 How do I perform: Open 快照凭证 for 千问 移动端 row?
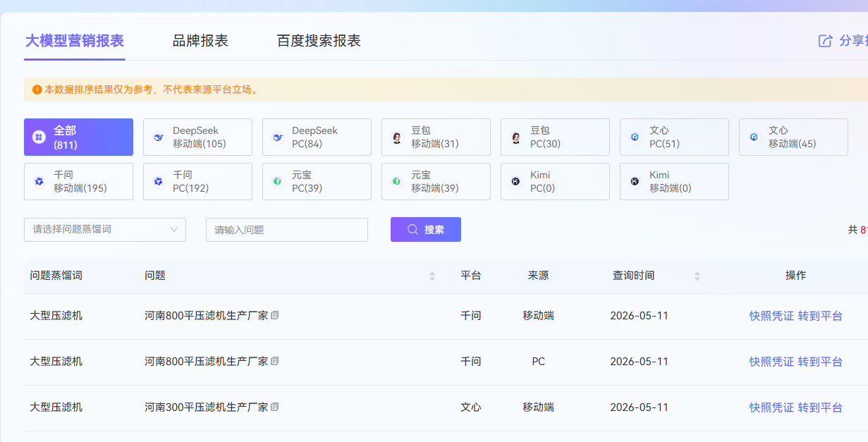(x=771, y=316)
